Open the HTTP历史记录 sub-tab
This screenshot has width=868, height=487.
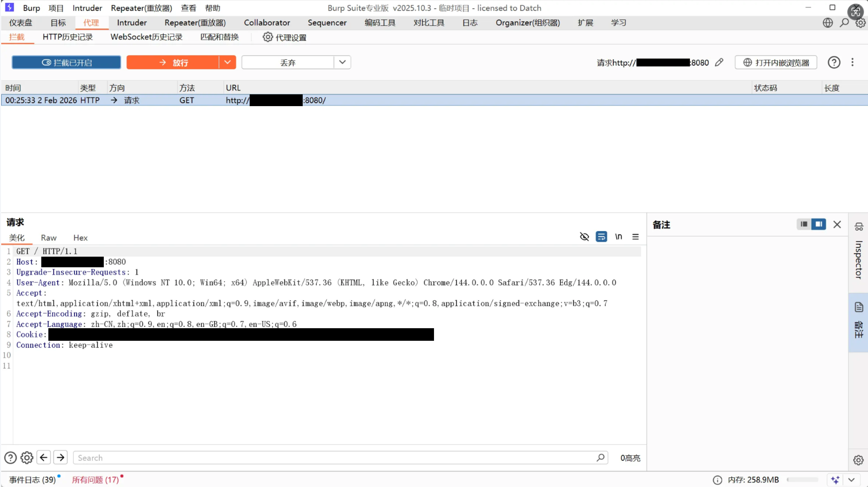[x=68, y=37]
